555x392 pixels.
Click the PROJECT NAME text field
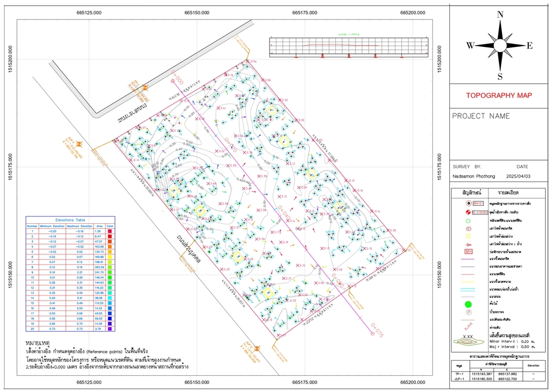pos(482,116)
